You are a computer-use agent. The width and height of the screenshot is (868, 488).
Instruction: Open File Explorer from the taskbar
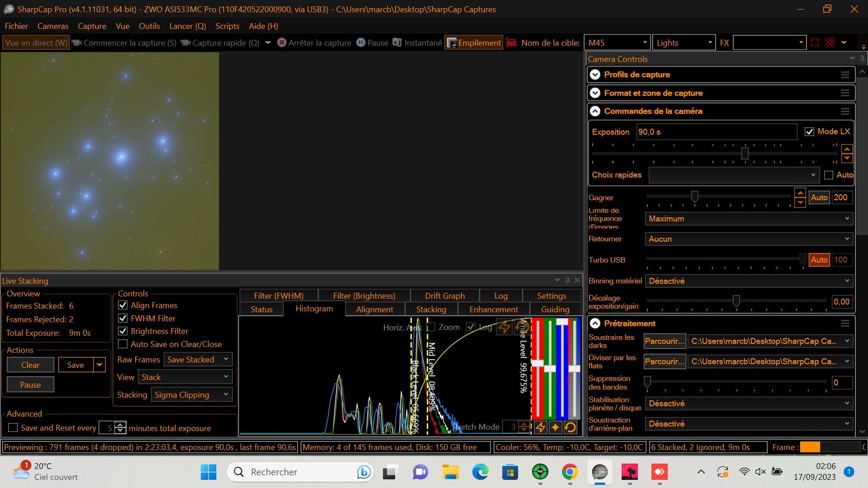(x=450, y=472)
